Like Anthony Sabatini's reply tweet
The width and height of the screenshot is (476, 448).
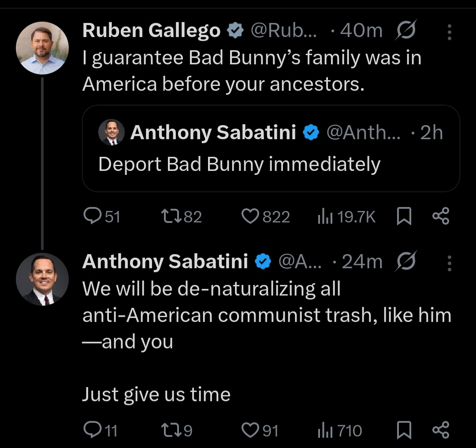(250, 430)
